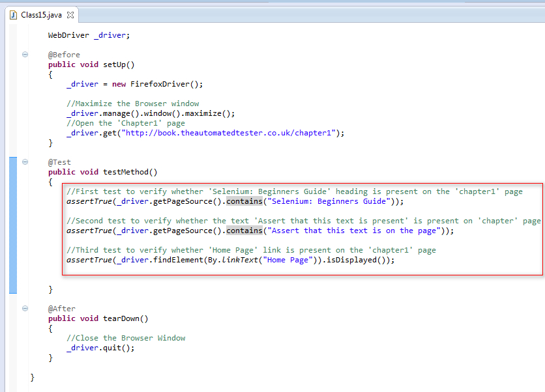The height and width of the screenshot is (392, 545).
Task: Click the '@After' annotation
Action: [x=61, y=309]
